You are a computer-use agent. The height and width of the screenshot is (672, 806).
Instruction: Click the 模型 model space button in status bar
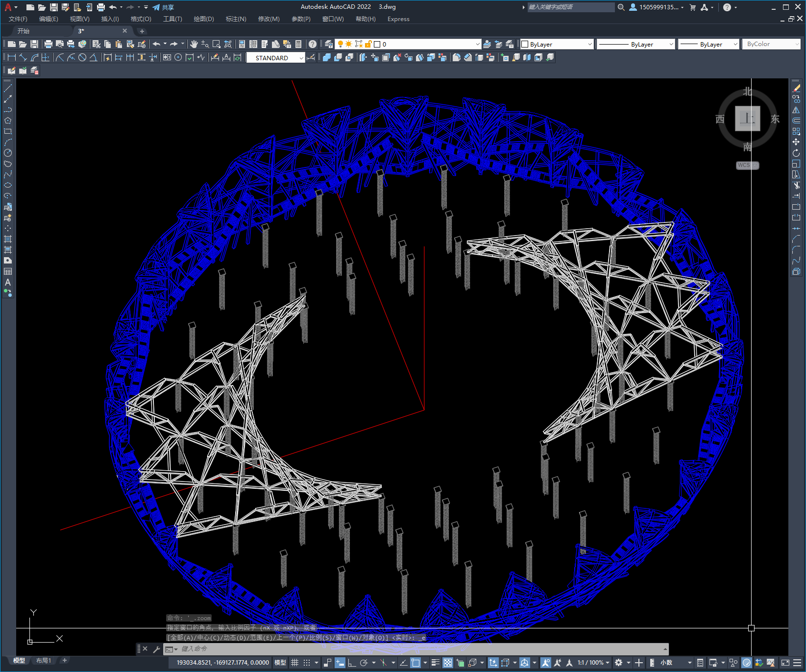point(280,663)
